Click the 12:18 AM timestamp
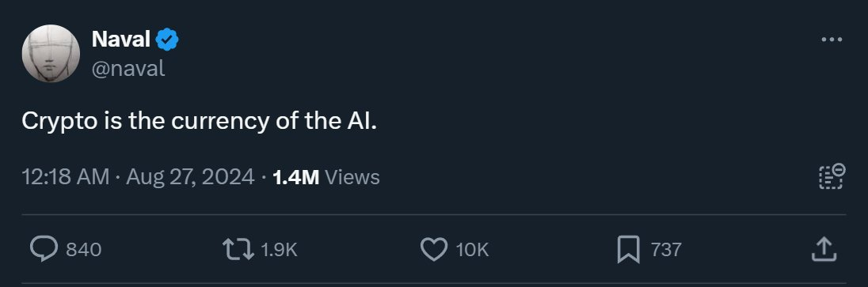The image size is (868, 287). (65, 177)
